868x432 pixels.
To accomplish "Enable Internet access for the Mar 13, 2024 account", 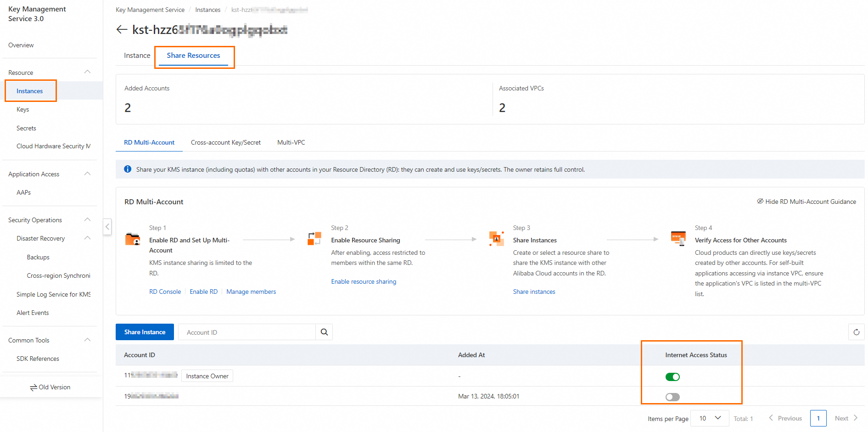I will [672, 397].
